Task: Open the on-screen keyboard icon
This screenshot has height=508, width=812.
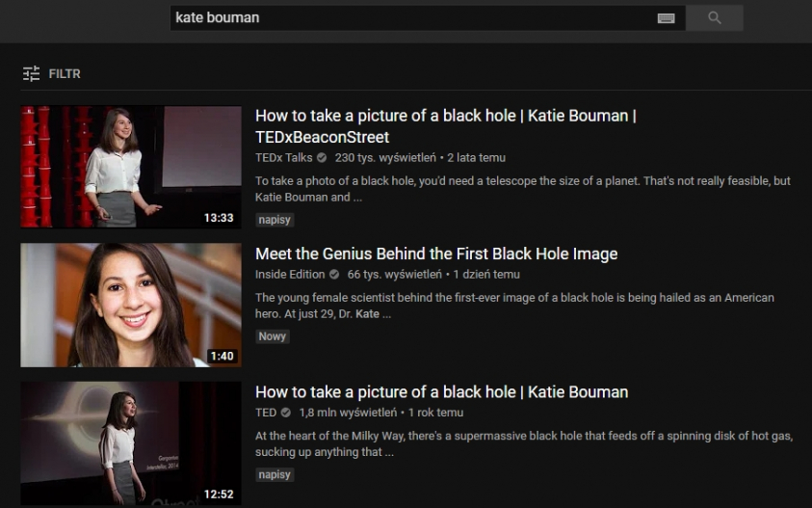Action: pyautogui.click(x=666, y=17)
